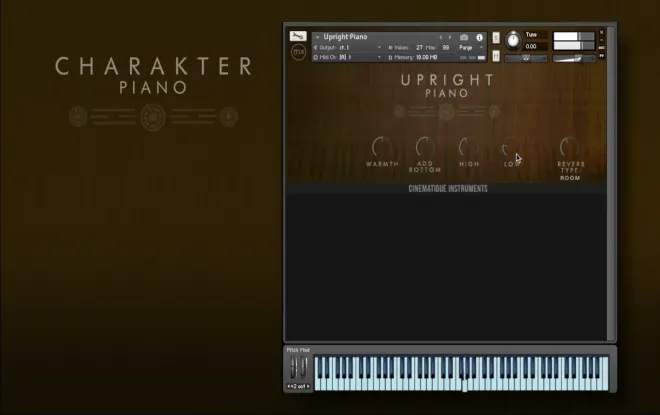Click the +2 oct keyboard shift control
This screenshot has height=415, width=660.
(x=298, y=386)
